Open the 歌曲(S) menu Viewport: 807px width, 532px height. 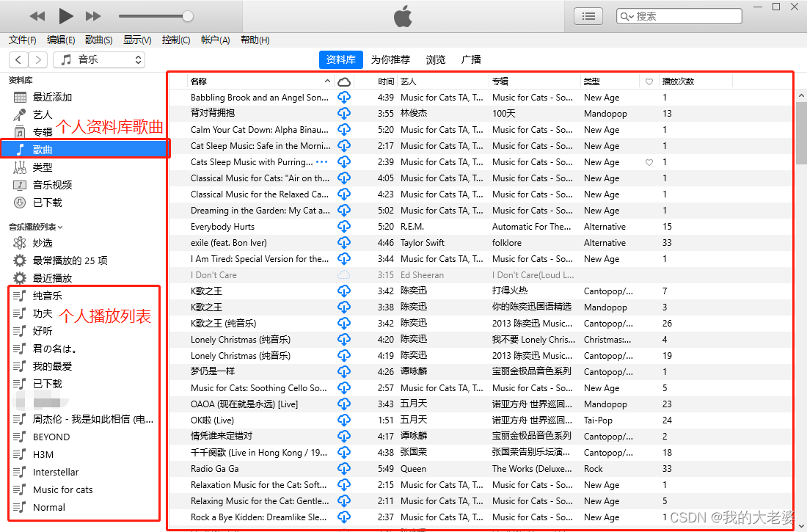(98, 40)
